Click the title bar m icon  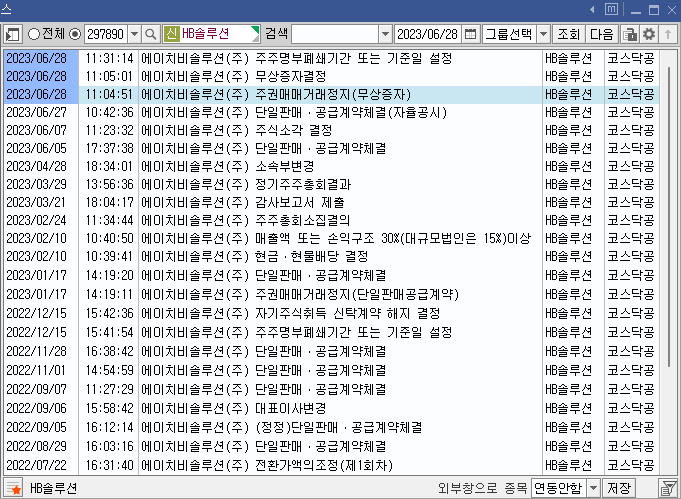coord(611,9)
